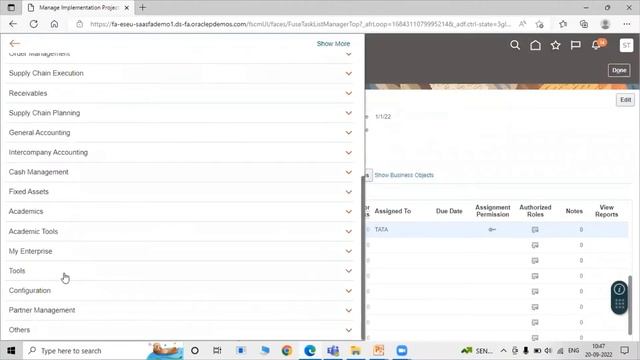Open browser collections icon
Image resolution: width=640 pixels, height=360 pixels.
click(584, 24)
